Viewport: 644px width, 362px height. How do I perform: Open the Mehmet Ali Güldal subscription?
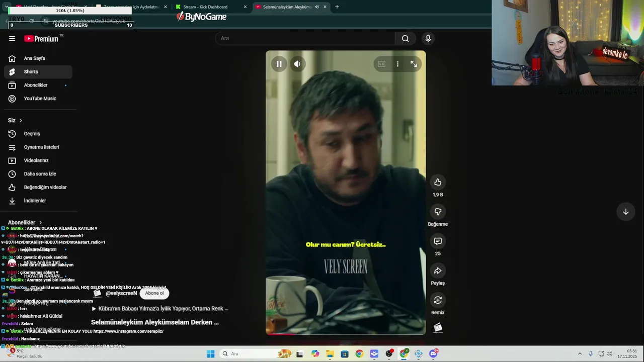43,316
